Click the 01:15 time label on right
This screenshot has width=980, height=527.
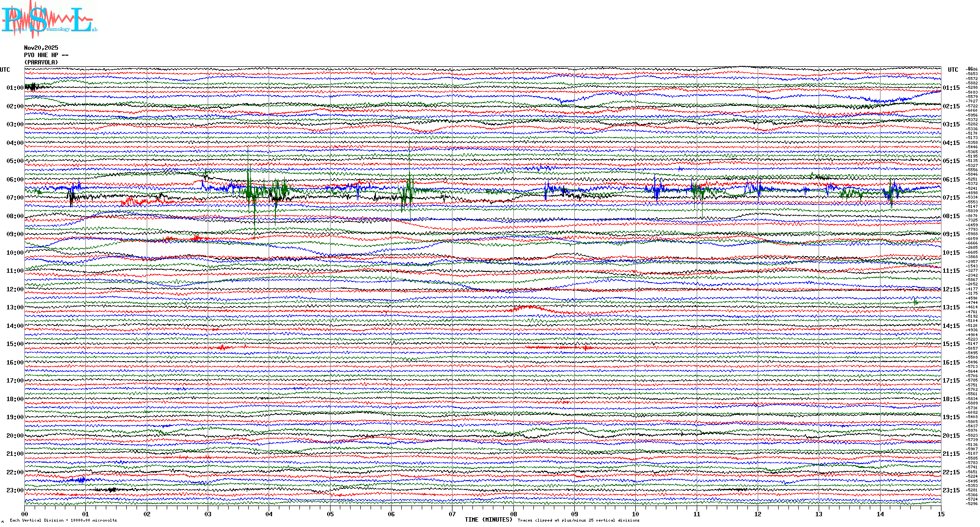[x=951, y=88]
